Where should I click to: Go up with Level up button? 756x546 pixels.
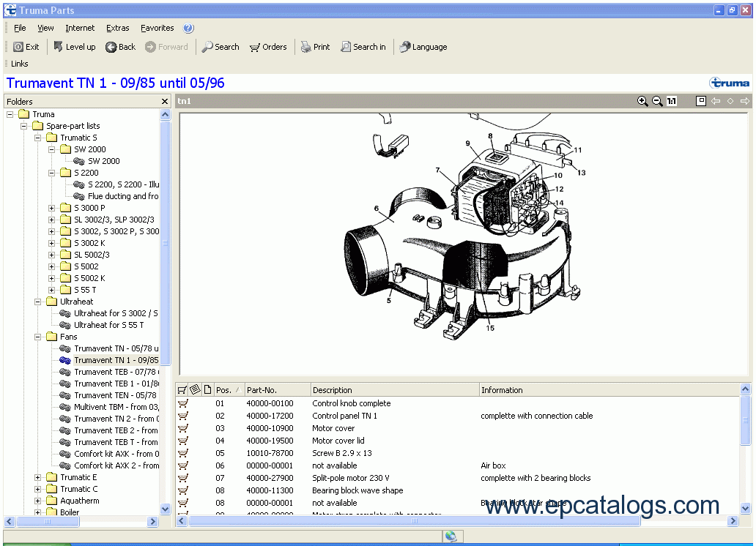(x=74, y=47)
